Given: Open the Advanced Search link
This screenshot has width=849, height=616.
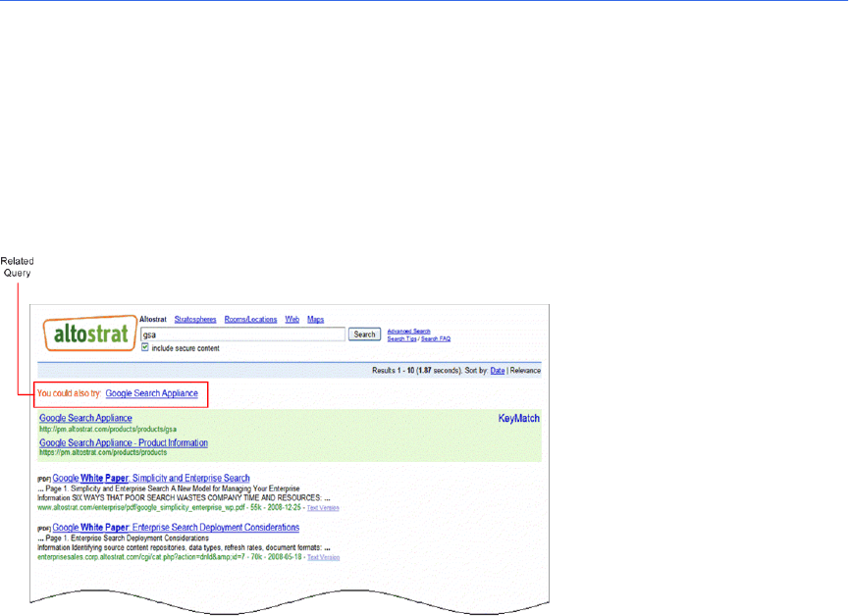Looking at the screenshot, I should [409, 332].
